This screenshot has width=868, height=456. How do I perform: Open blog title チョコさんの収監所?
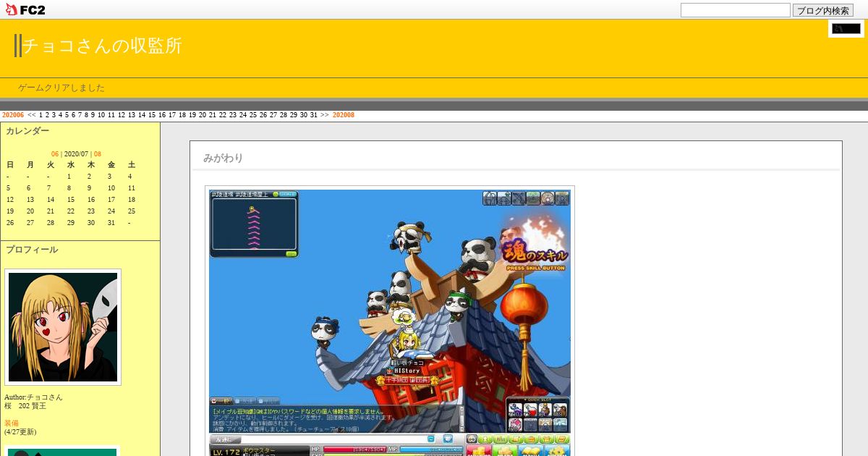(x=102, y=46)
